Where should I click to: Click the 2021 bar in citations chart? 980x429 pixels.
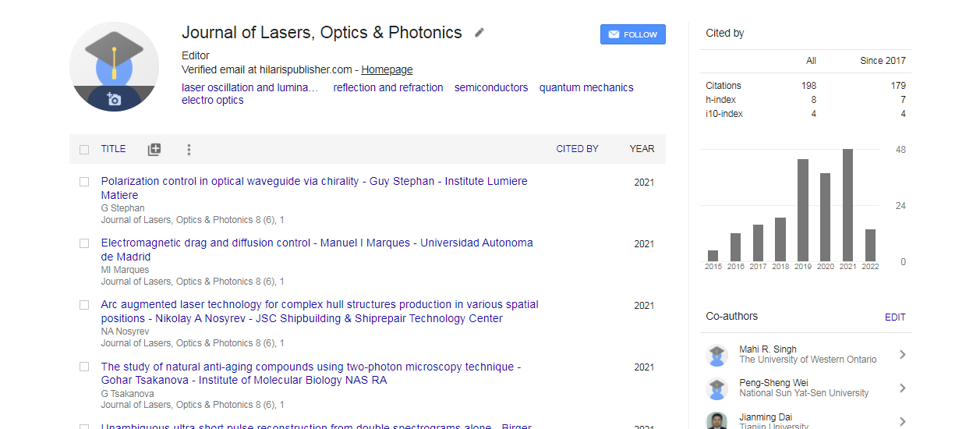point(847,205)
